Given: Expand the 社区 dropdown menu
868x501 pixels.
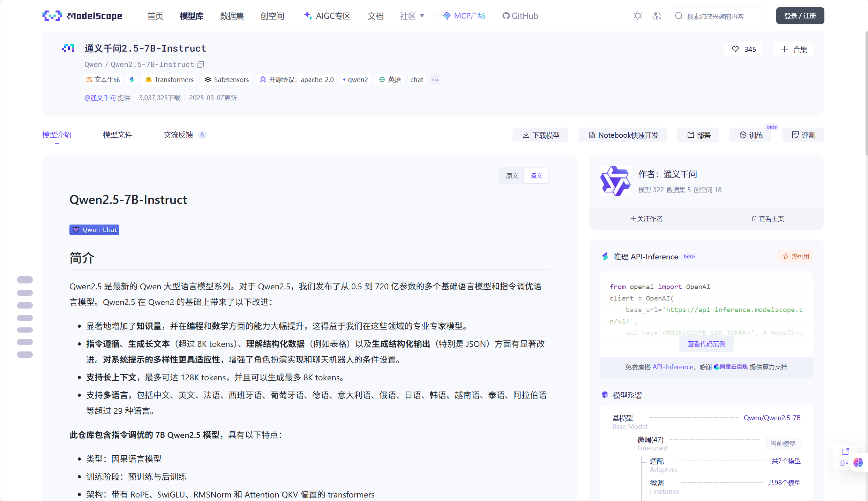Looking at the screenshot, I should pos(412,16).
